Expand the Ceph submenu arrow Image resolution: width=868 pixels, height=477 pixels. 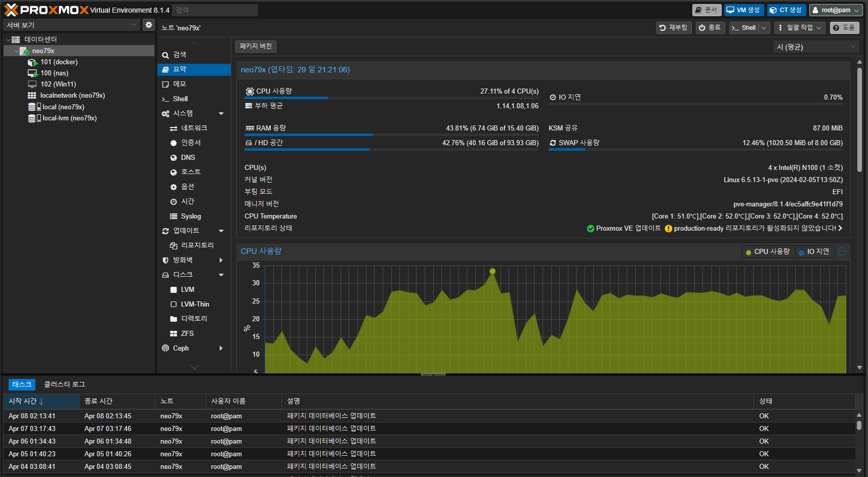[221, 349]
